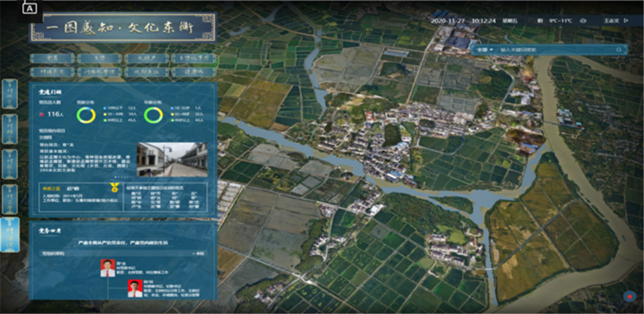Viewport: 644px width, 314px height.
Task: Click the lower portrait photo in 党组织架构
Action: [135, 288]
